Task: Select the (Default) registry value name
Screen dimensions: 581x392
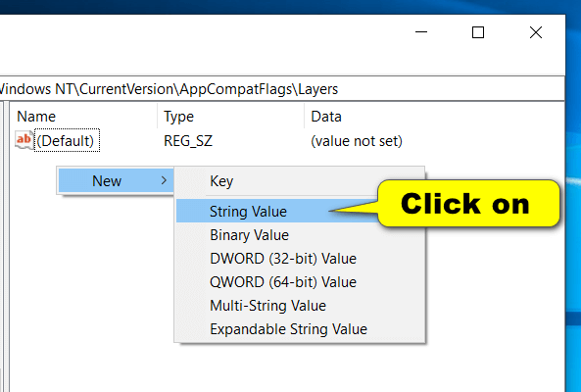Action: [67, 140]
